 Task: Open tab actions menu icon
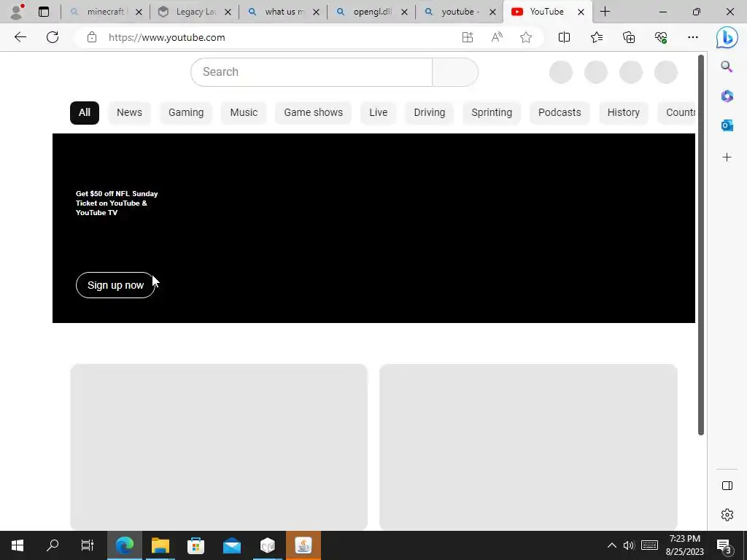tap(44, 12)
